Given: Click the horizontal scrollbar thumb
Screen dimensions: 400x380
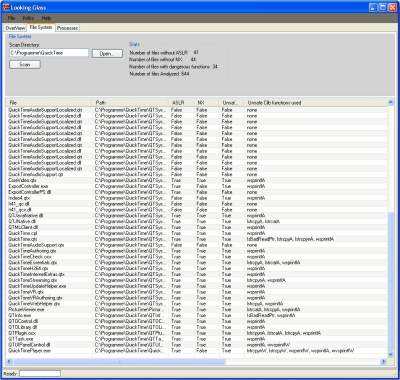Looking at the screenshot, I should click(120, 361).
